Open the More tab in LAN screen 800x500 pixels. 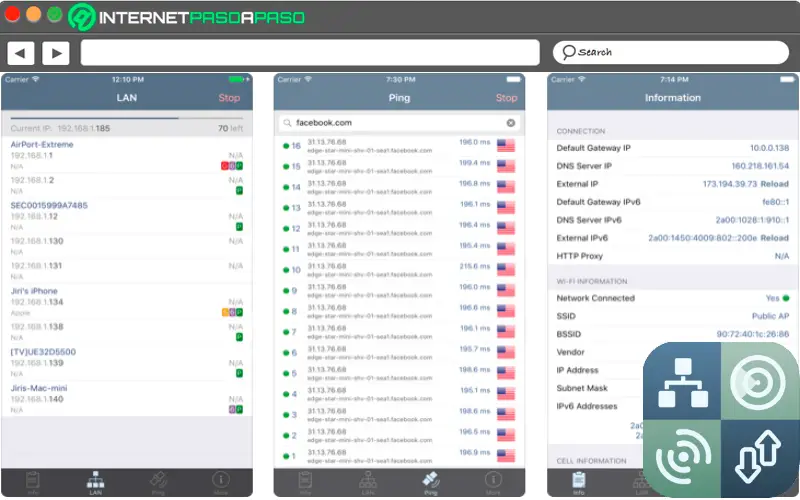click(x=221, y=483)
